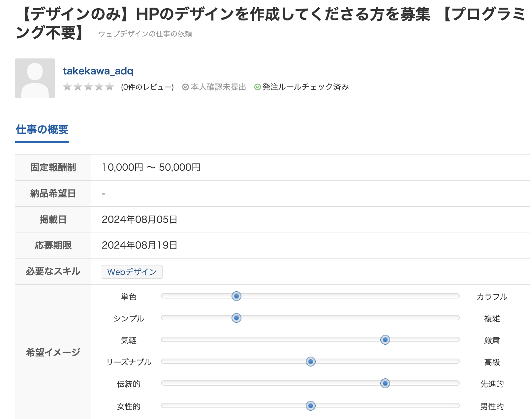Click the 単色–カラフル slider handle
This screenshot has height=419, width=532.
(x=236, y=296)
